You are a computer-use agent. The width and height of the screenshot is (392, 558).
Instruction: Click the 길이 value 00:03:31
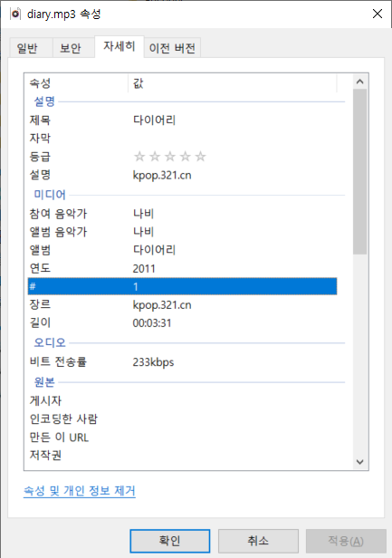click(152, 323)
